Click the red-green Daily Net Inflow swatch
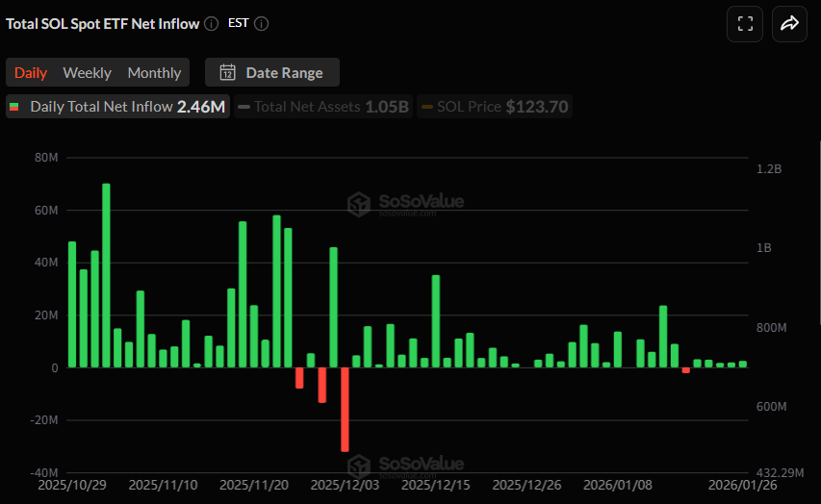Image resolution: width=821 pixels, height=504 pixels. 14,107
